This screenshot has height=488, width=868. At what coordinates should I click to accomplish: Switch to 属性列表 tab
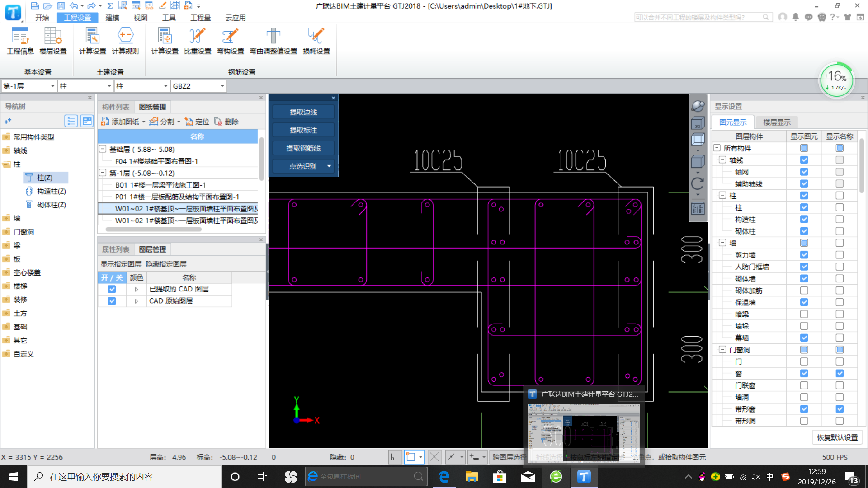[116, 249]
